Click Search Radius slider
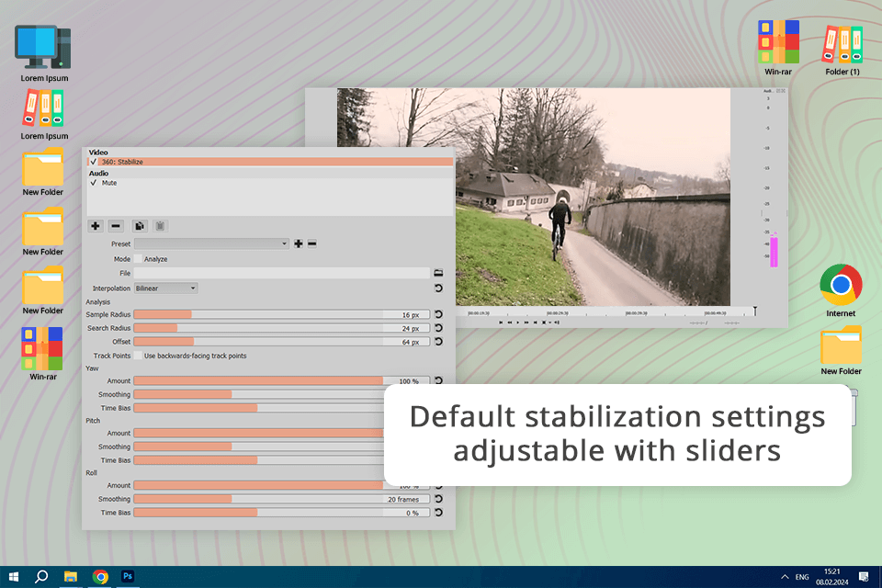Viewport: 882px width, 588px height. coord(281,328)
